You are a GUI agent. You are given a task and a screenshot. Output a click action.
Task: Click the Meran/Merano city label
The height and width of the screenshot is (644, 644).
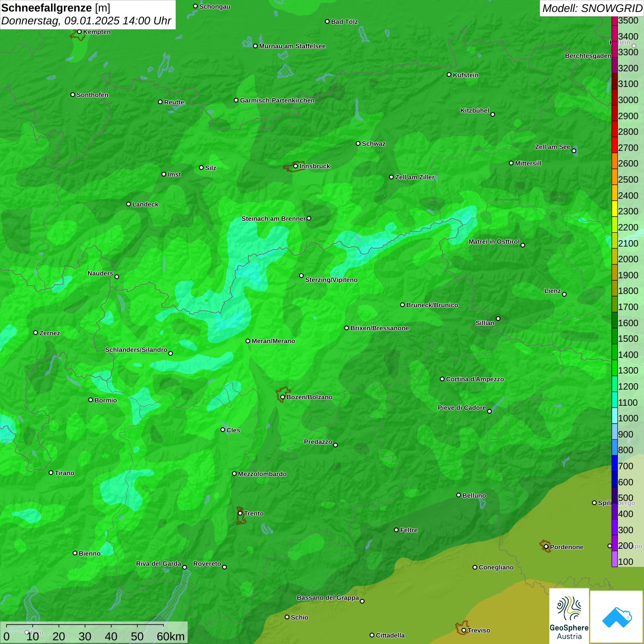(274, 341)
